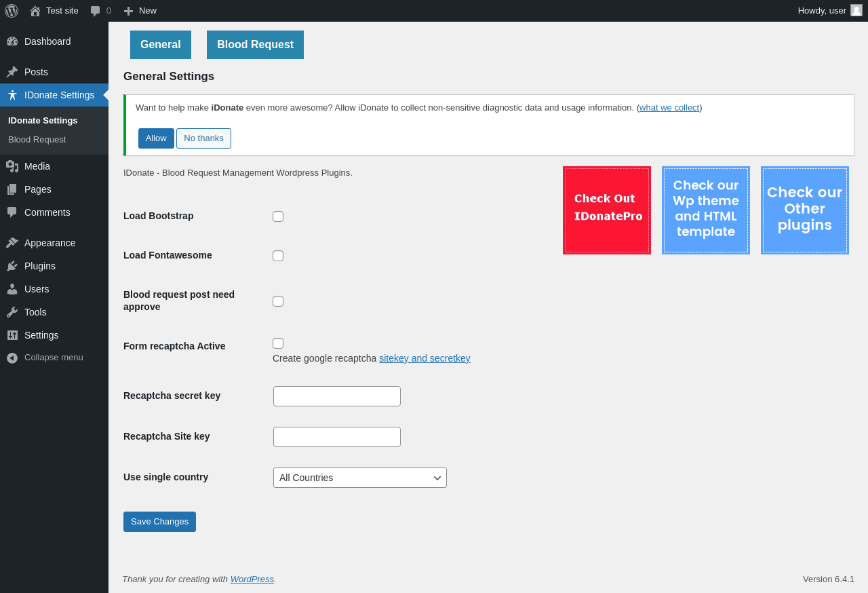
Task: Open the Users menu item
Action: (x=54, y=289)
